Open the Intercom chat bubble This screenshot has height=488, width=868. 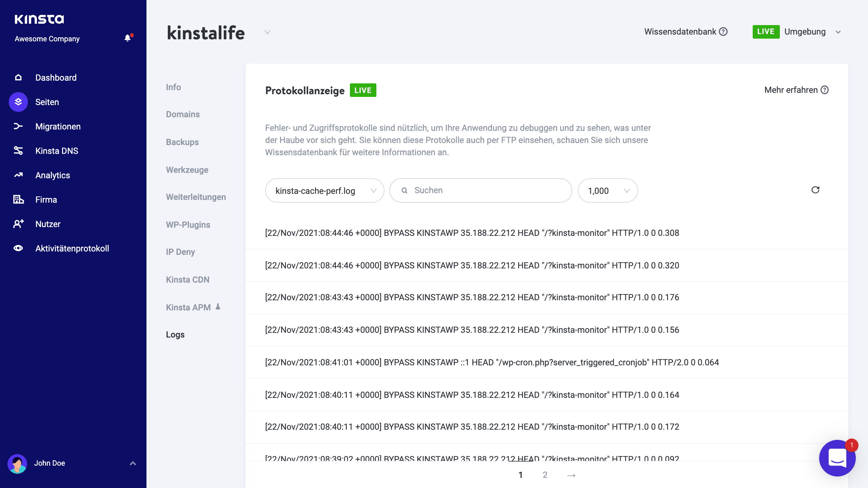click(837, 458)
